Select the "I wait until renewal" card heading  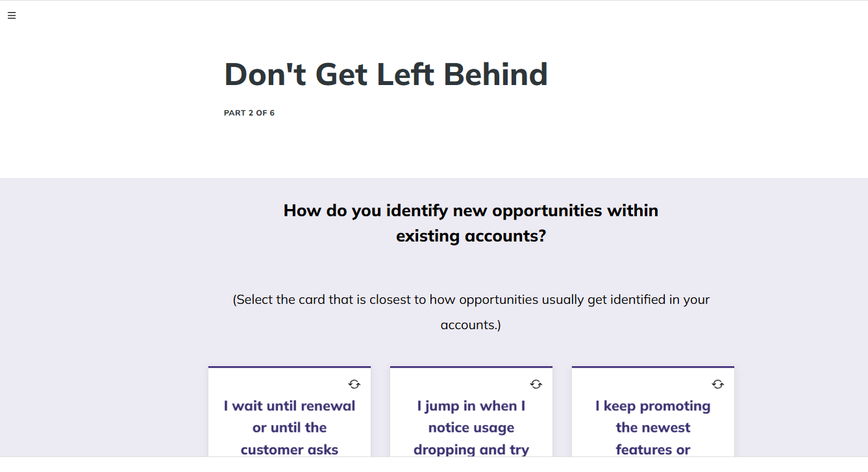click(x=290, y=406)
